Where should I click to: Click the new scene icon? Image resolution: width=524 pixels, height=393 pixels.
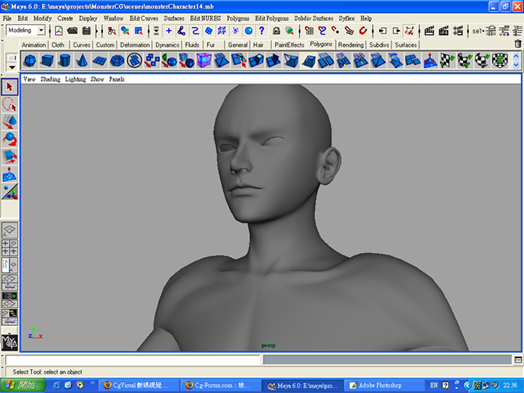tap(59, 31)
